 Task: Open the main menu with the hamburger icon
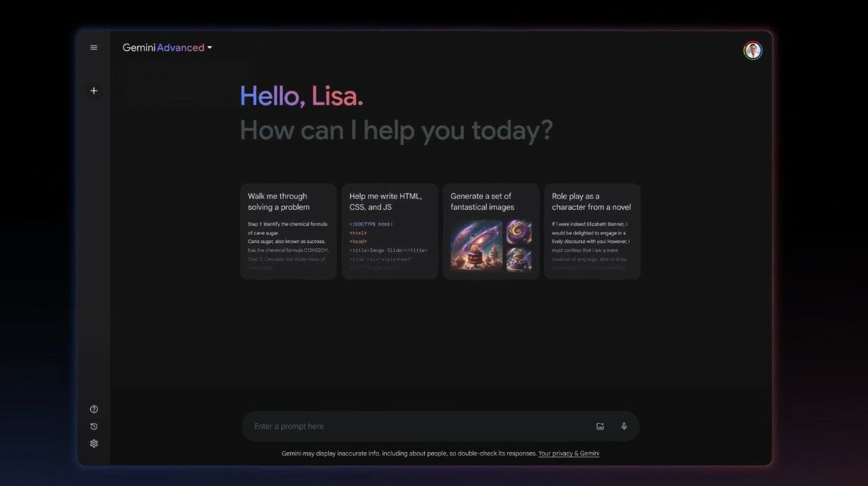pyautogui.click(x=93, y=47)
